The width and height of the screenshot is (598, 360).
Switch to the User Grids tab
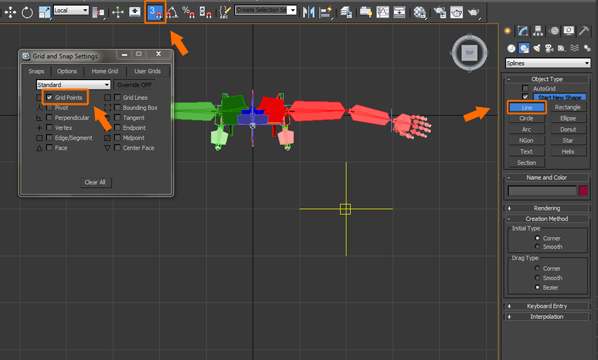148,71
